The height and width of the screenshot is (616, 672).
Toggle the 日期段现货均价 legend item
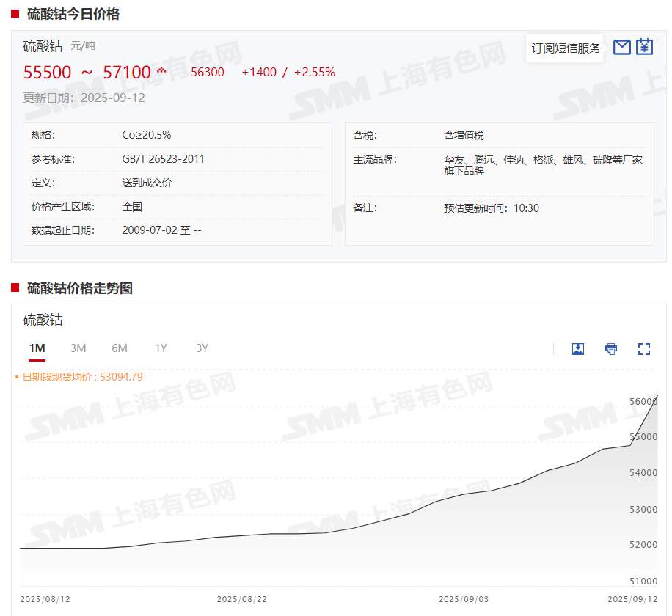[x=81, y=377]
